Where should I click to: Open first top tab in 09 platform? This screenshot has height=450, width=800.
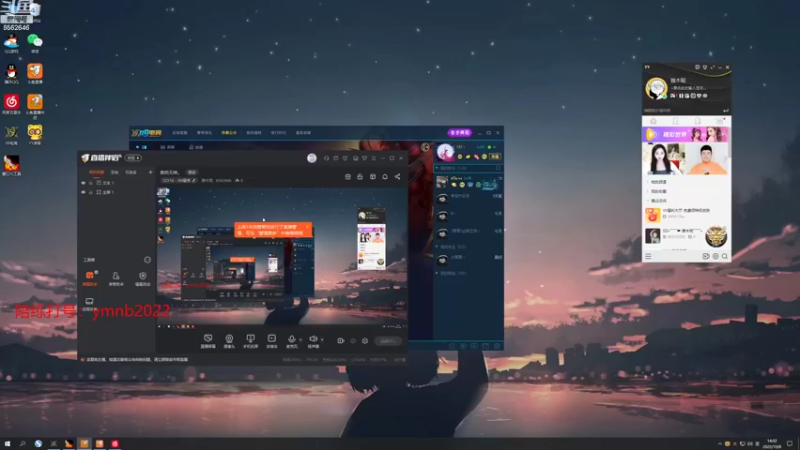(180, 133)
